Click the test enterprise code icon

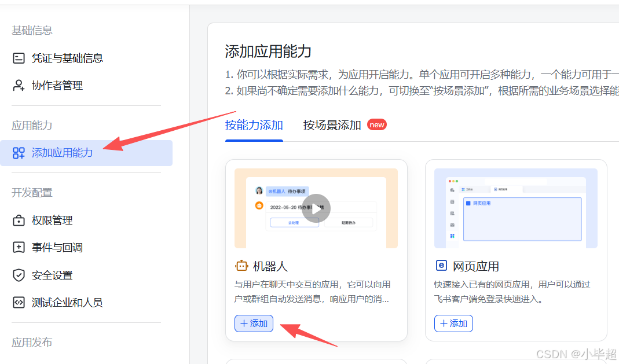(19, 303)
